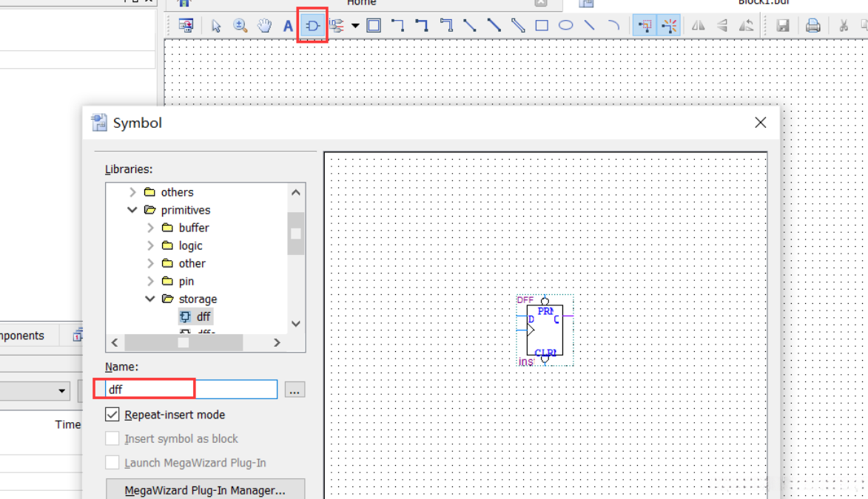Click the Cut scissors icon
868x499 pixels.
[x=844, y=25]
